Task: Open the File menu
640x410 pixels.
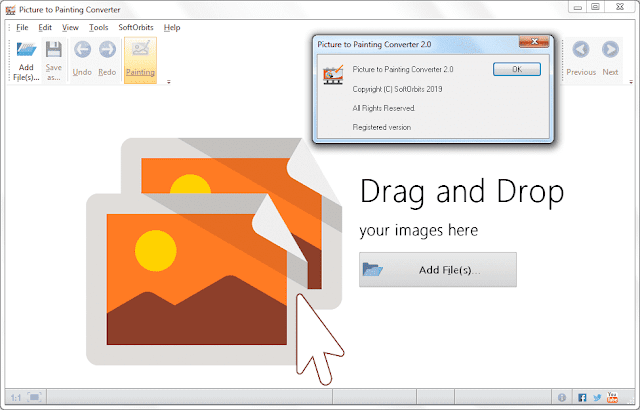Action: (22, 27)
